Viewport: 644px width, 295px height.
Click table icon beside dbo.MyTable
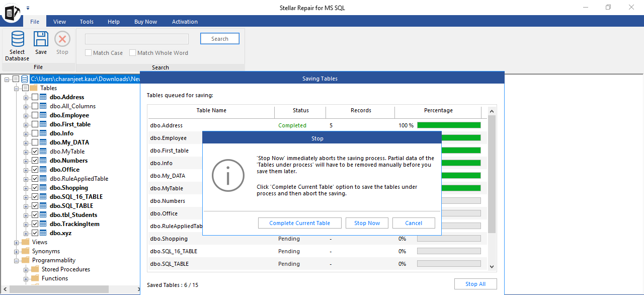[x=43, y=152]
